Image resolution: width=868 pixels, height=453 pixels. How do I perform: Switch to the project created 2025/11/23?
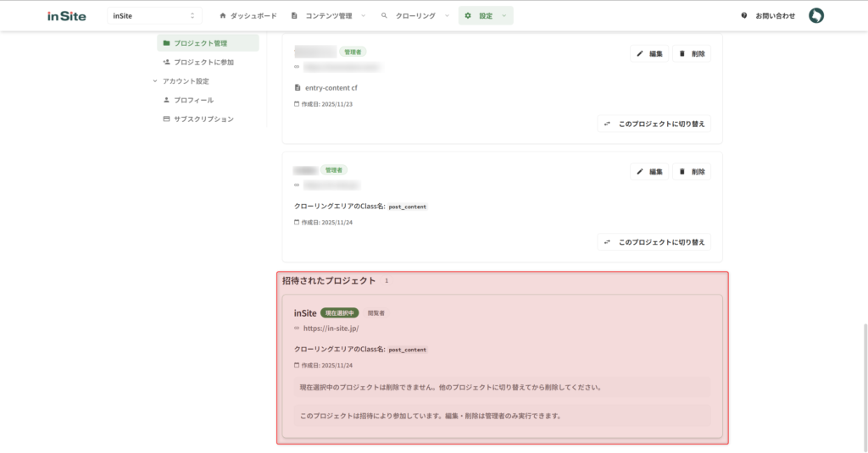pos(654,124)
